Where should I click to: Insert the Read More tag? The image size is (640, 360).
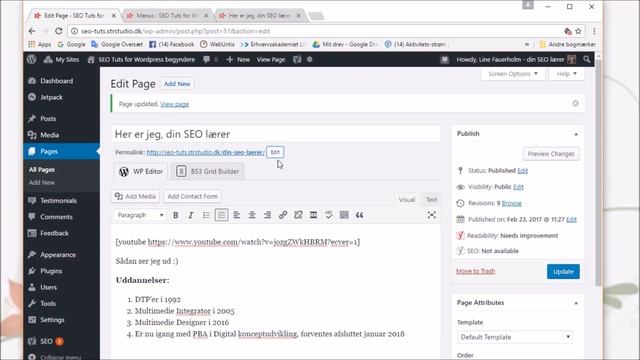click(313, 215)
